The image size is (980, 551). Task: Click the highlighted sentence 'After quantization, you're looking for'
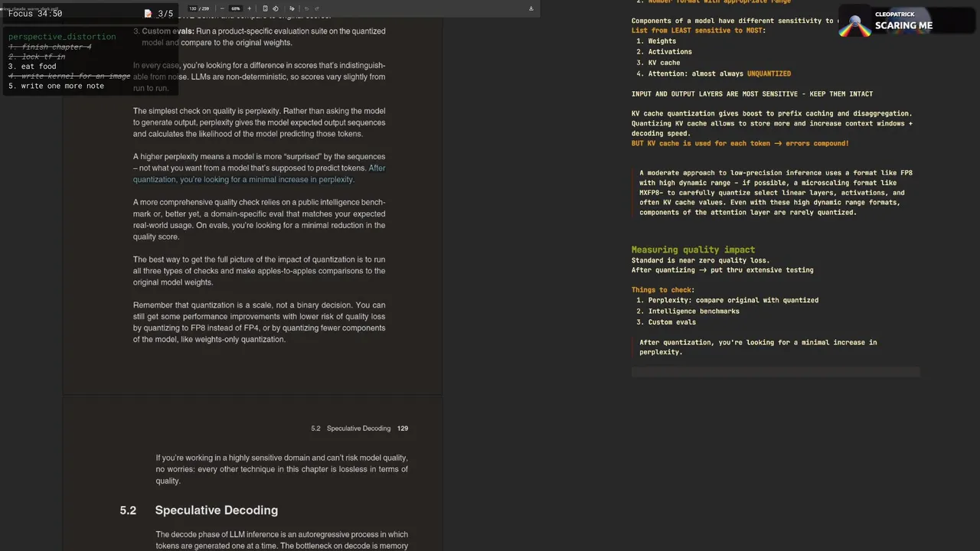tap(260, 174)
